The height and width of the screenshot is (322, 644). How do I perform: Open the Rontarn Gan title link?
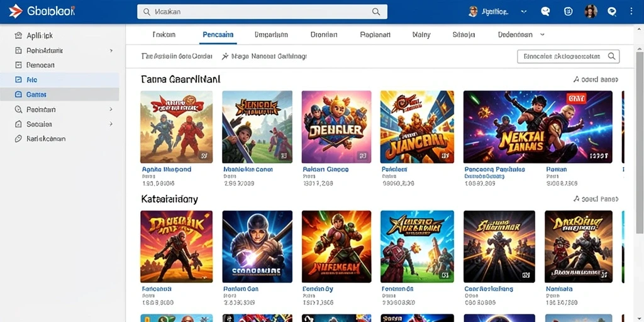[241, 289]
